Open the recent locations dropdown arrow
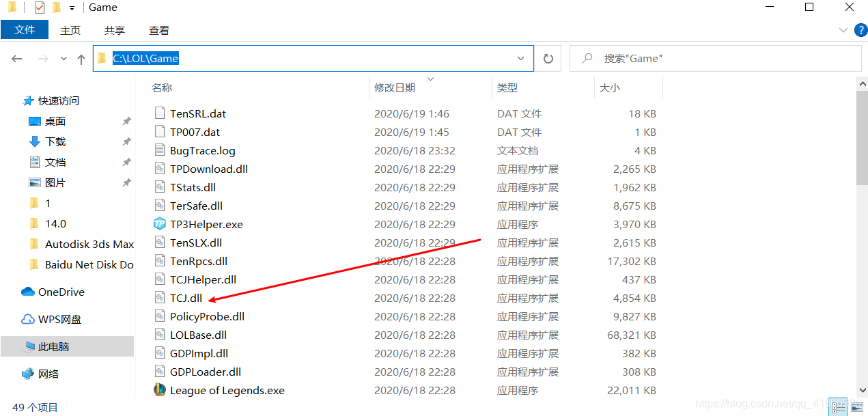Viewport: 868px width, 416px height. [64, 59]
